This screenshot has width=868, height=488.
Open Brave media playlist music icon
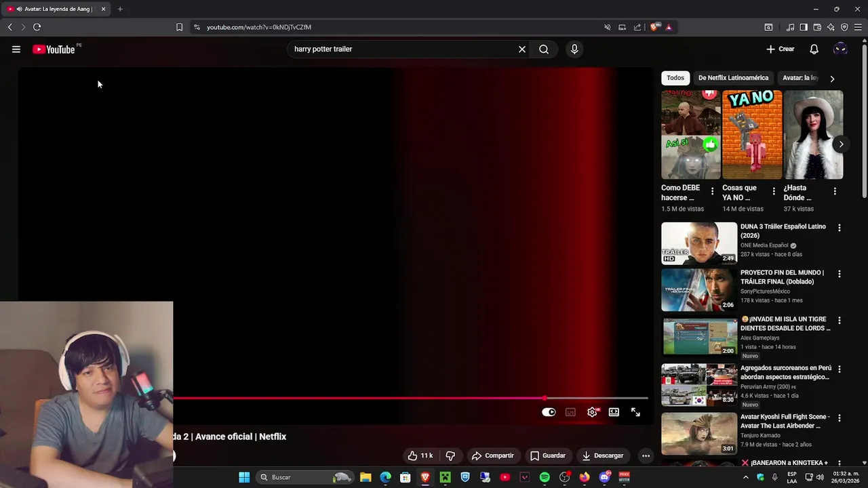[791, 27]
